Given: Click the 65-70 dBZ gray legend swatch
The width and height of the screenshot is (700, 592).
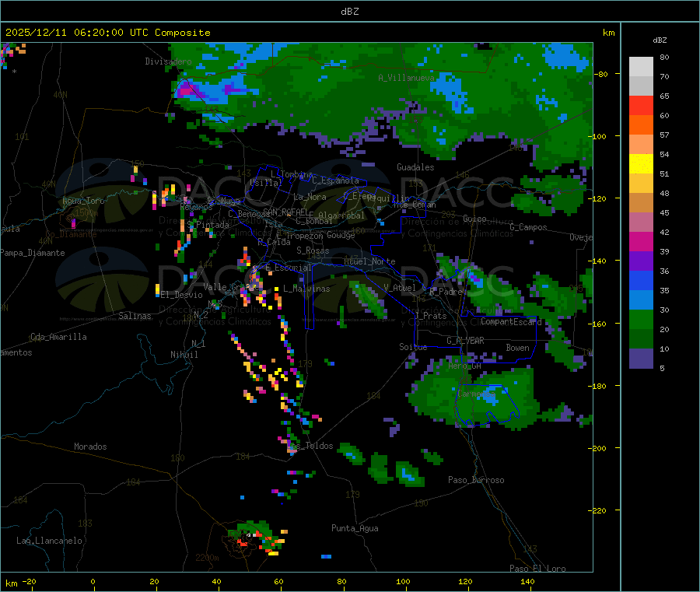Looking at the screenshot, I should (641, 86).
